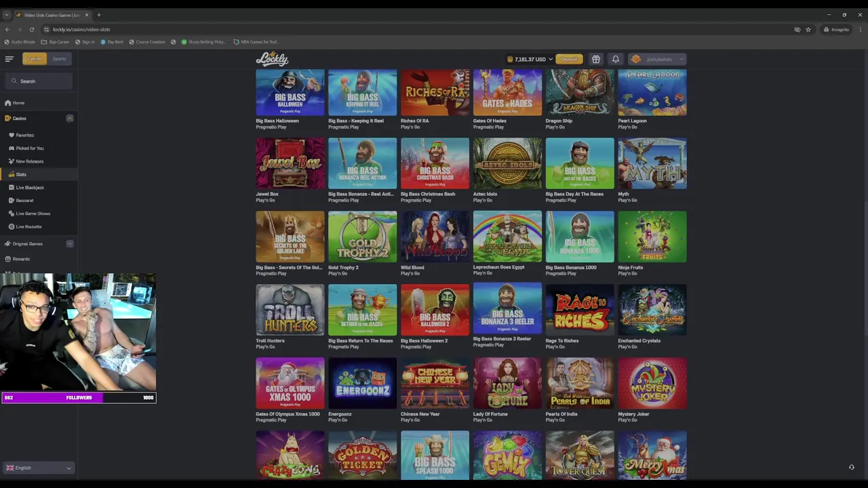Click the site info icon in address bar
The image size is (868, 488).
pyautogui.click(x=46, y=29)
